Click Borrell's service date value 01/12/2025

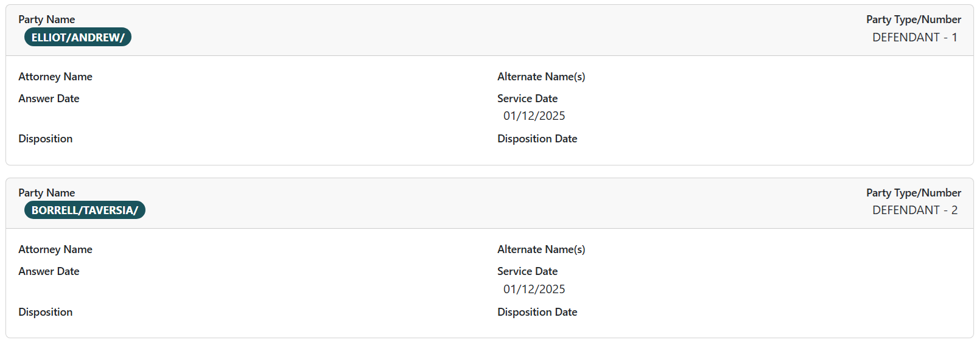click(534, 289)
